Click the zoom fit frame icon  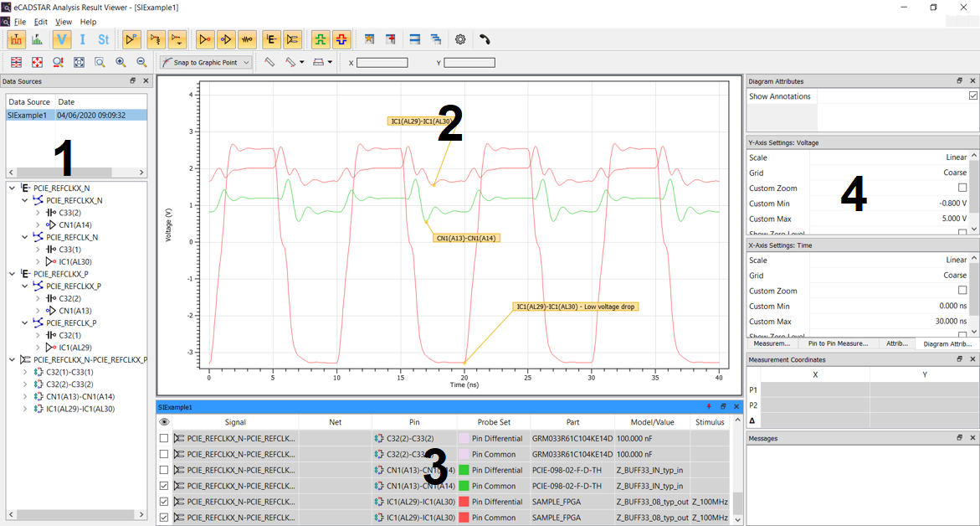79,63
